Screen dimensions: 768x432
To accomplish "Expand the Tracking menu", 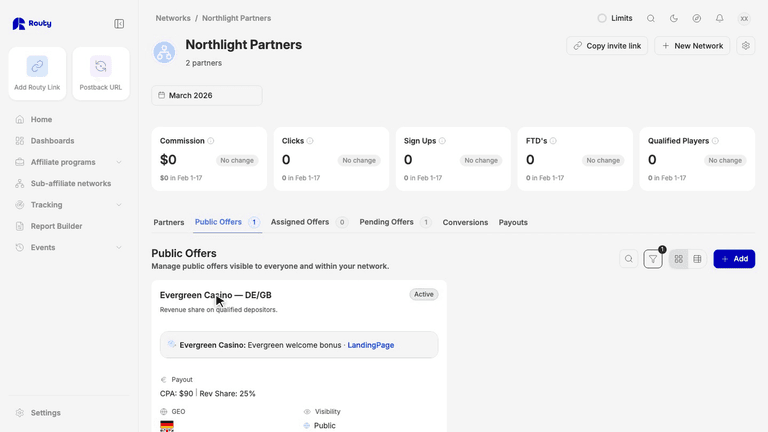I will point(68,205).
